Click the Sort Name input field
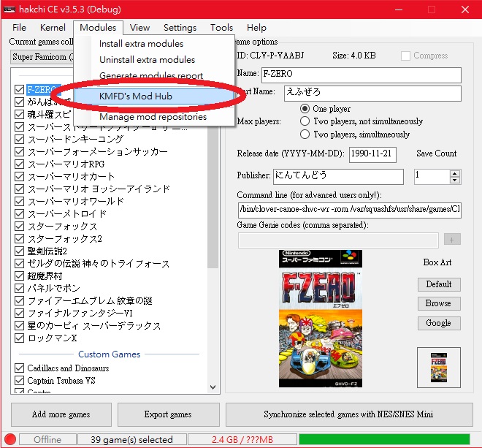Viewport: 482px width, 448px height. point(372,94)
